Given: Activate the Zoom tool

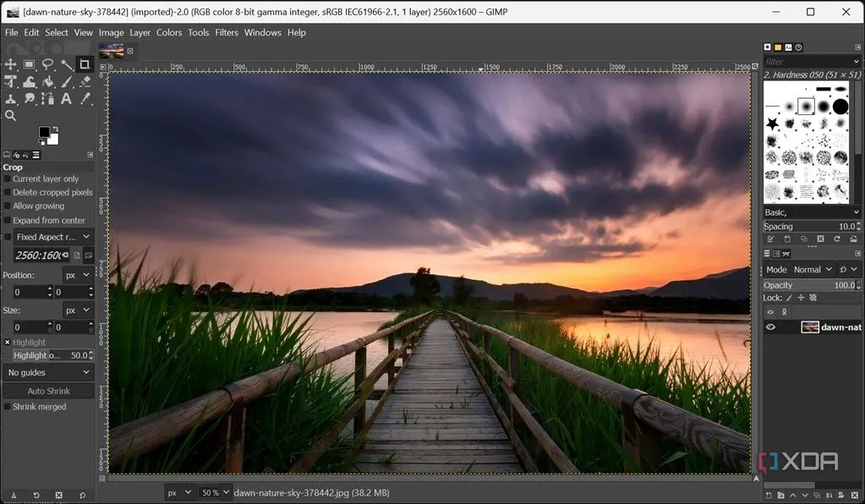Looking at the screenshot, I should pos(11,116).
